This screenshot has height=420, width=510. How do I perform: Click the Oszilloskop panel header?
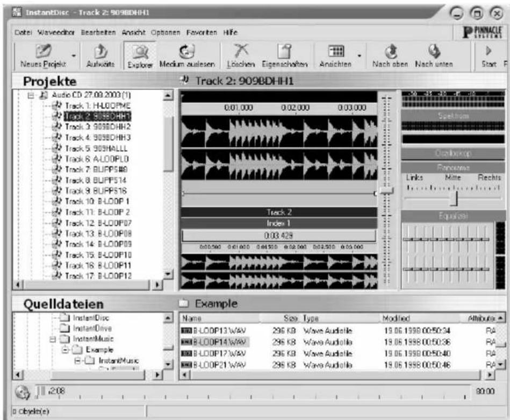(453, 153)
